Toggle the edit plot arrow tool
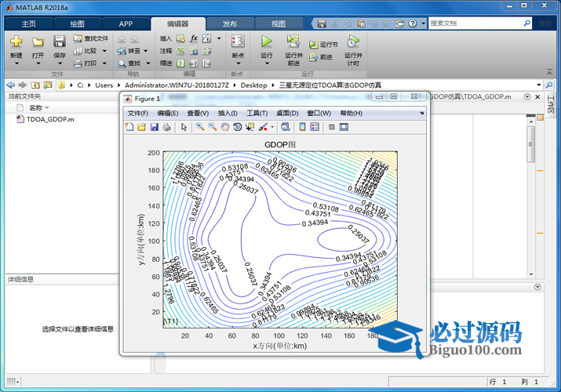 [x=184, y=126]
